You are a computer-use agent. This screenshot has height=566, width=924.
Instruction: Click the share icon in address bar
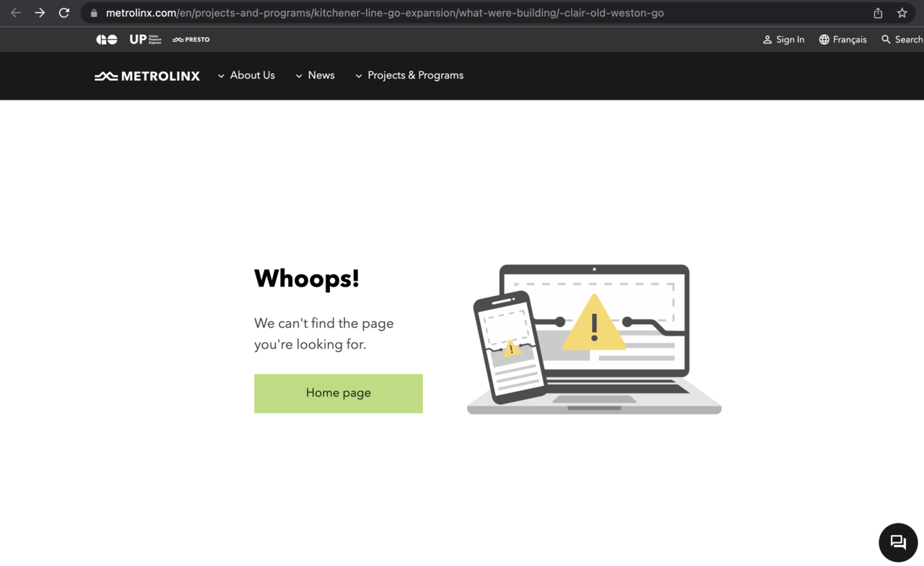[x=878, y=13]
